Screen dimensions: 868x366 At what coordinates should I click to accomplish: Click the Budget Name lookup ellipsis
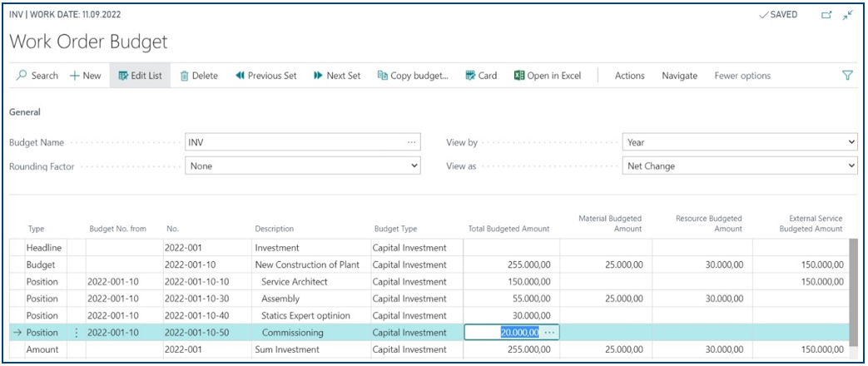[411, 142]
